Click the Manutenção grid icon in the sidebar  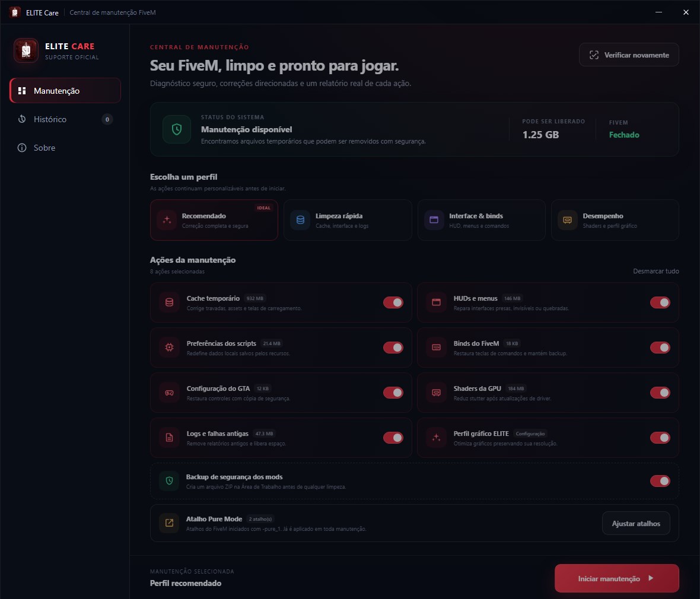[x=22, y=91]
